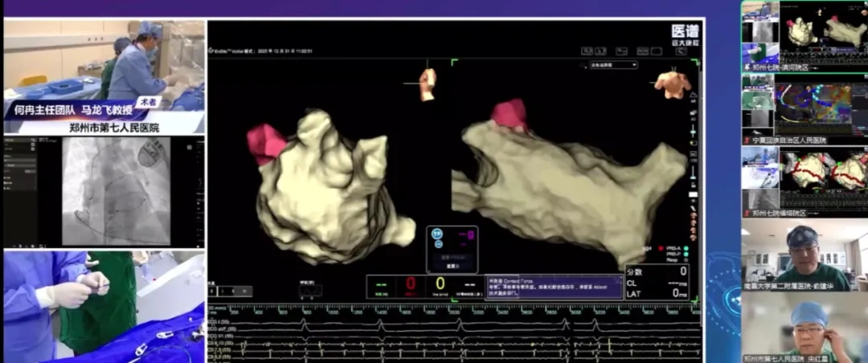Click the pink appendage on the left heart model

coord(266,142)
